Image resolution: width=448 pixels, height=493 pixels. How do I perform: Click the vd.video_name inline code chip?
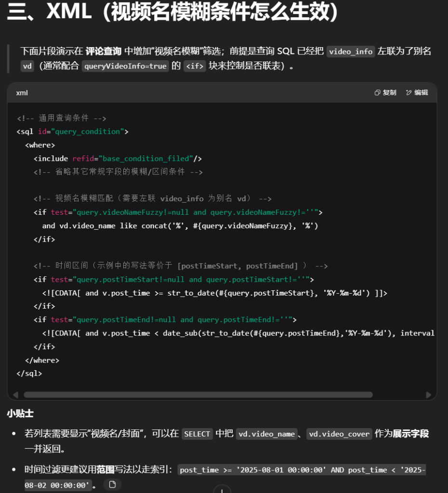point(266,434)
